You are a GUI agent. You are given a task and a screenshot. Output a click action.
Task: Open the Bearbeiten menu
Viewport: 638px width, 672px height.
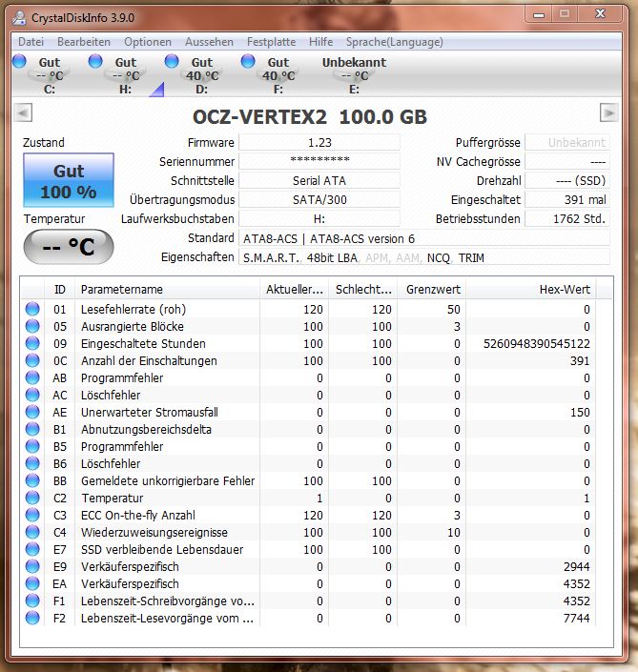tap(84, 42)
